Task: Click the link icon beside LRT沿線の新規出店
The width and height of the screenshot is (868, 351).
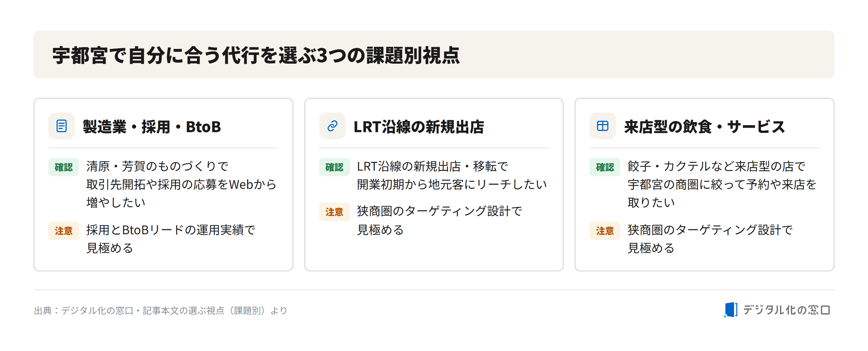Action: (332, 126)
